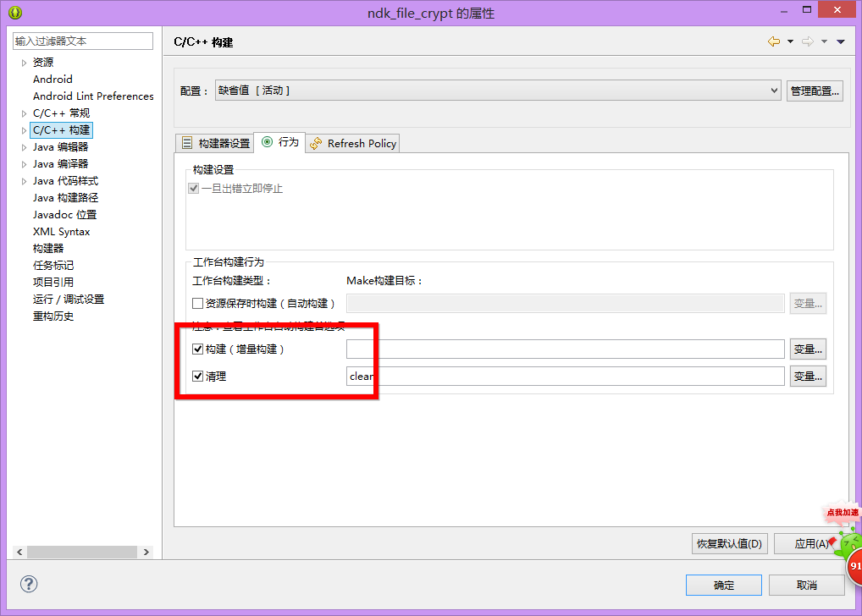862x616 pixels.
Task: Select Java 构建路径 in the tree
Action: pyautogui.click(x=65, y=198)
